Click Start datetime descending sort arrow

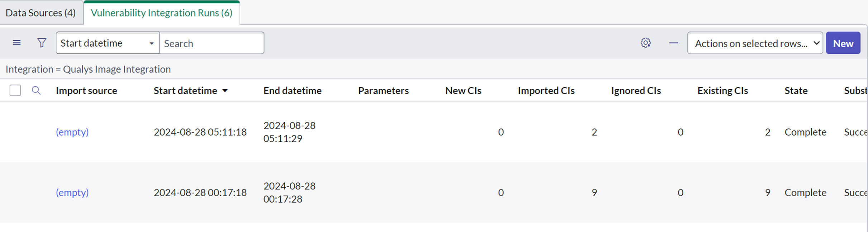[x=225, y=91]
